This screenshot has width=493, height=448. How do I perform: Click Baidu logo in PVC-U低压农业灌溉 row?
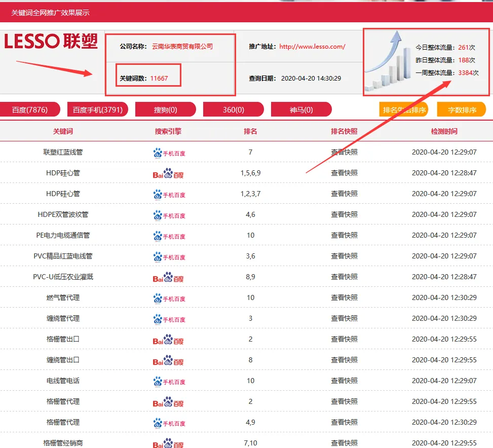coord(168,277)
